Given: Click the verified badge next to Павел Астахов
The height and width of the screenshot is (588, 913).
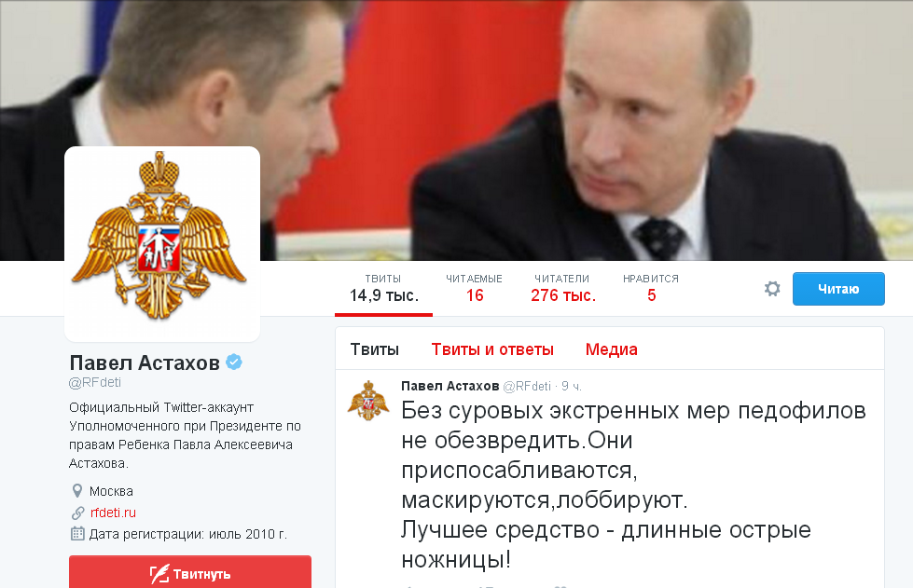Looking at the screenshot, I should (234, 362).
